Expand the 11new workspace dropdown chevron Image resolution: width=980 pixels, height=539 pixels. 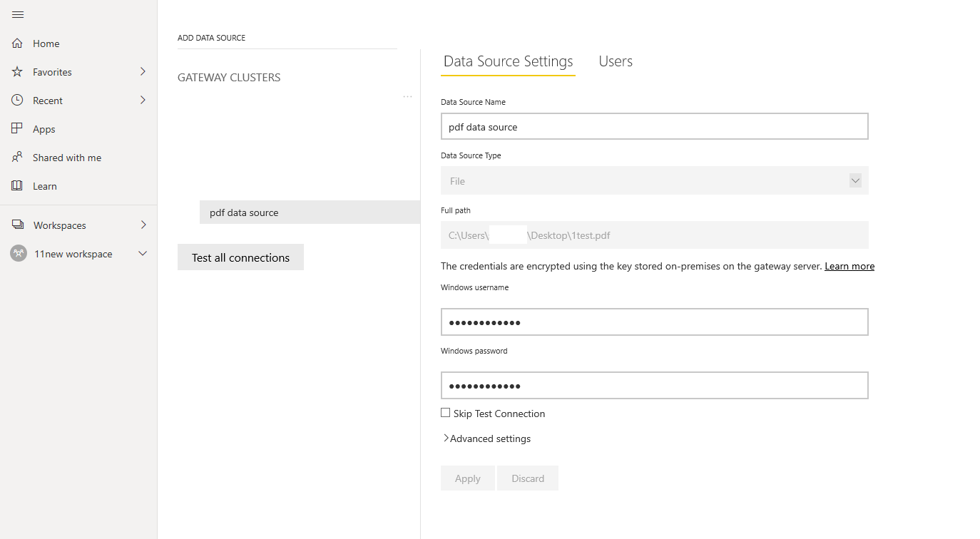tap(143, 254)
